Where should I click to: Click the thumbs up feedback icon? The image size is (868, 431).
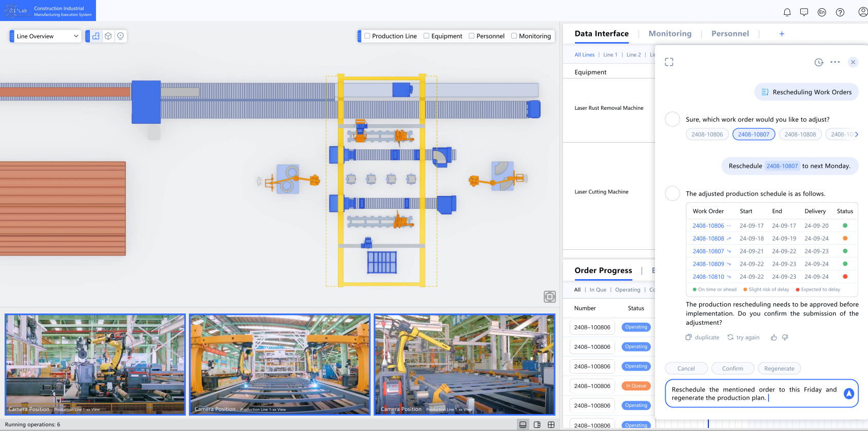point(774,338)
